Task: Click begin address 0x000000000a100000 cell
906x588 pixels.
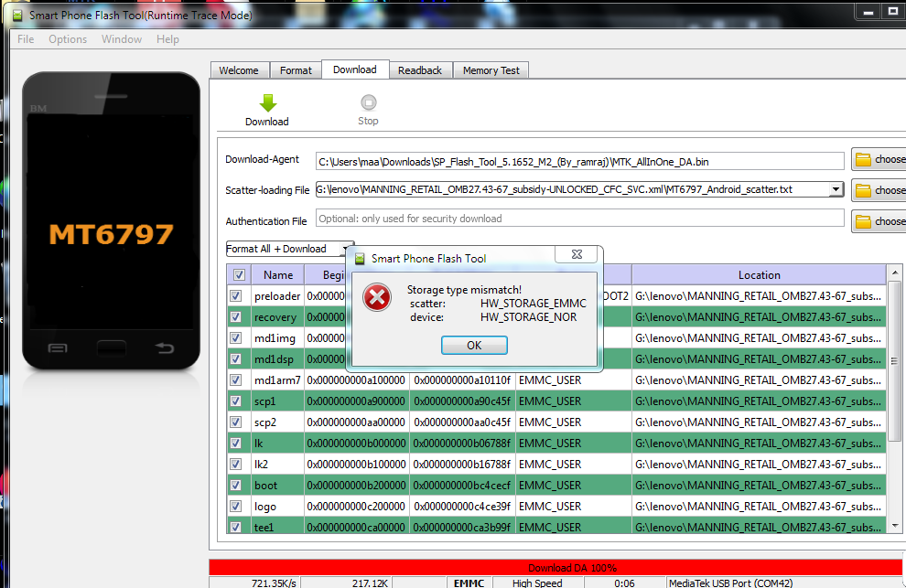Action: [356, 380]
